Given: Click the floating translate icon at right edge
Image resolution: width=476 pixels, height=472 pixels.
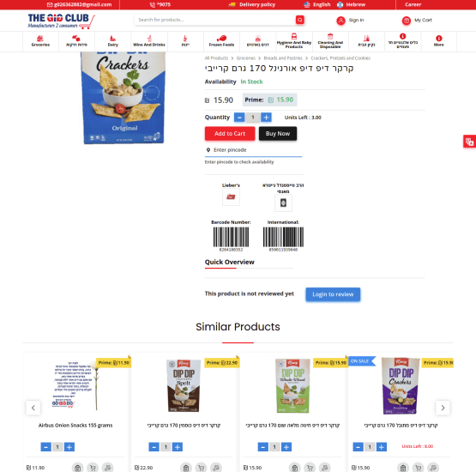Looking at the screenshot, I should tap(469, 142).
